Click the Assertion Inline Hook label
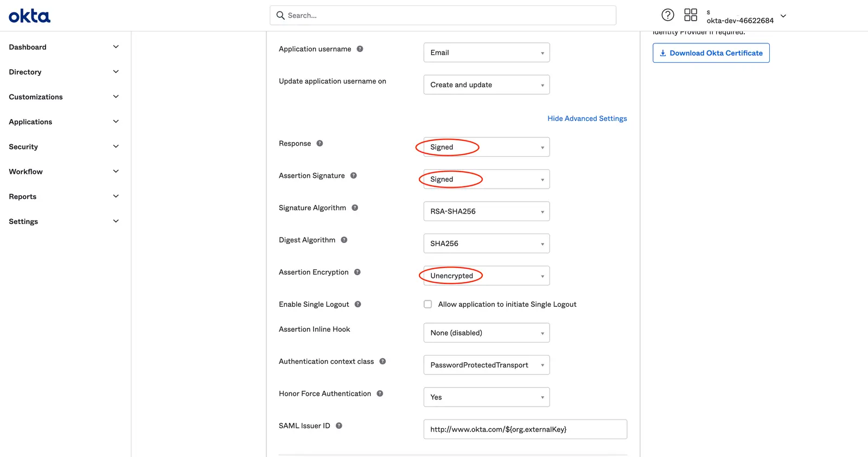Viewport: 868px width, 457px height. click(315, 329)
